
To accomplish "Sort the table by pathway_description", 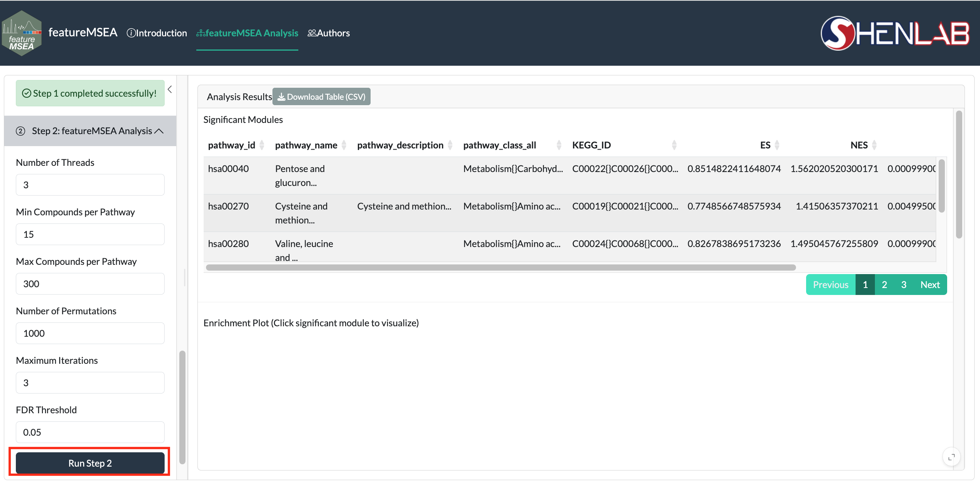I will [405, 145].
